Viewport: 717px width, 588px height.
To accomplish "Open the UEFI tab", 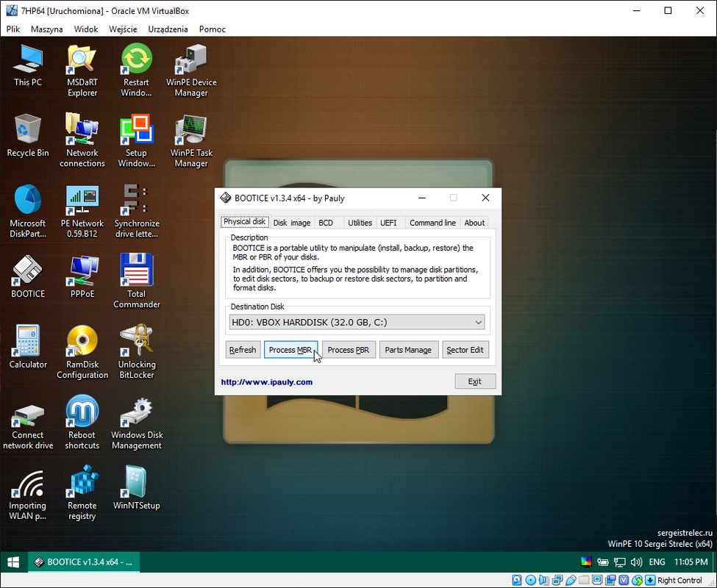I will point(389,223).
